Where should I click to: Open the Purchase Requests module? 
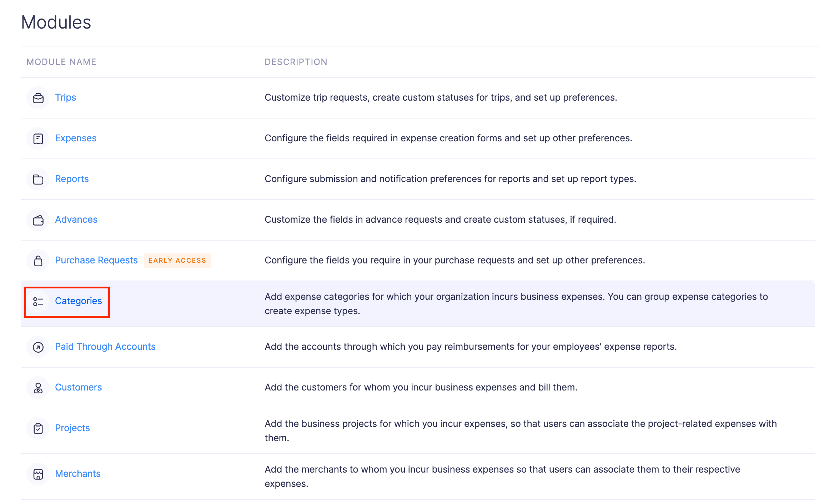96,260
